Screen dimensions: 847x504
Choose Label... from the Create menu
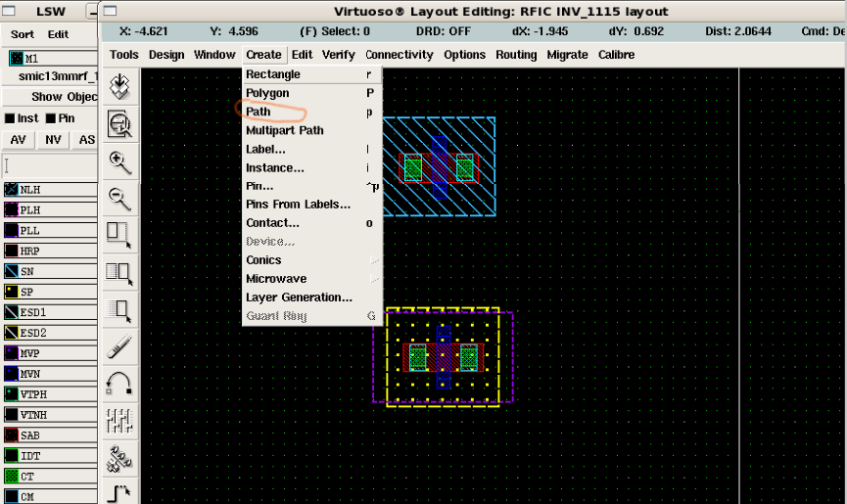click(x=312, y=149)
